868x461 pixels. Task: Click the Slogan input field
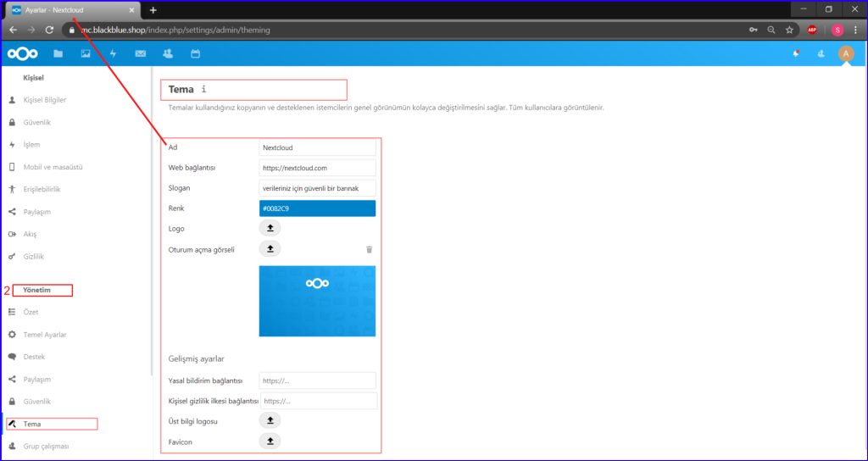click(317, 188)
